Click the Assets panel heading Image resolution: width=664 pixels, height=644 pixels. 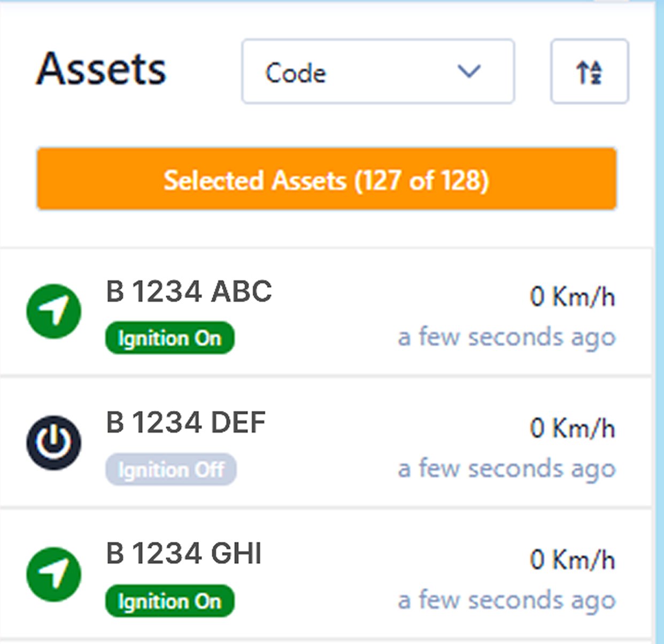[101, 69]
